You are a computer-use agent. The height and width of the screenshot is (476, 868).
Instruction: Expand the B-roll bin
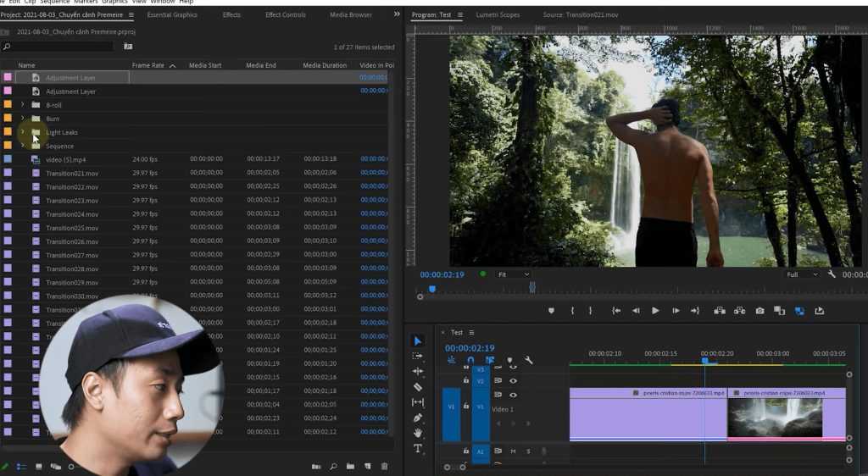23,105
